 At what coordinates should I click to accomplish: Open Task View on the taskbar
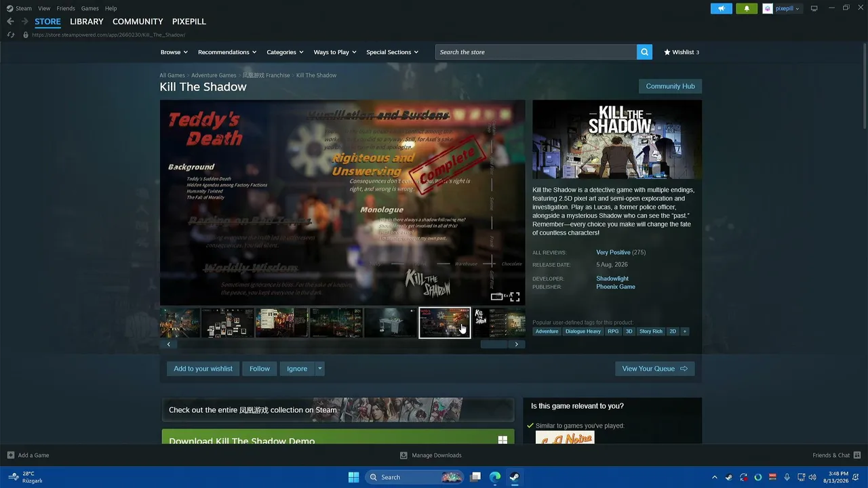pos(475,477)
